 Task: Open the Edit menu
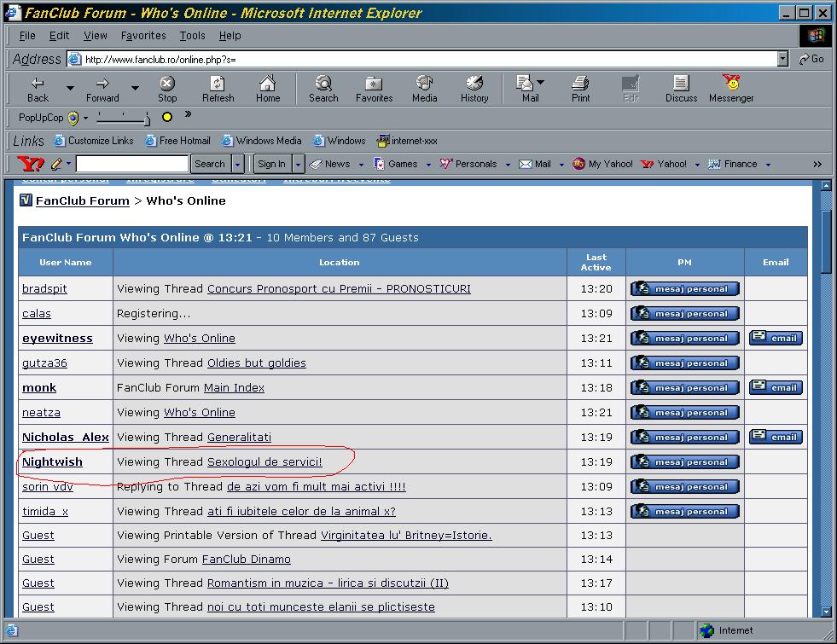click(59, 36)
